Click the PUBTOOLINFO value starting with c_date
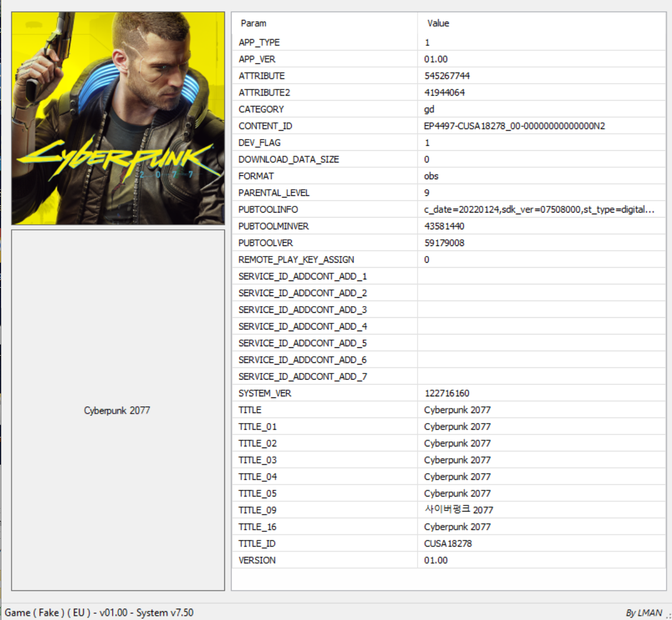672x620 pixels. [x=539, y=209]
